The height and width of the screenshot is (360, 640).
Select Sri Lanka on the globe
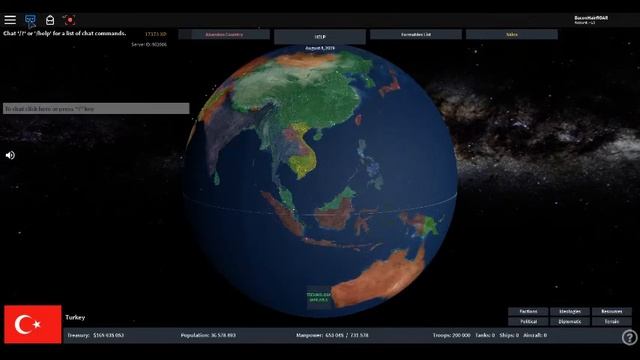click(x=217, y=178)
